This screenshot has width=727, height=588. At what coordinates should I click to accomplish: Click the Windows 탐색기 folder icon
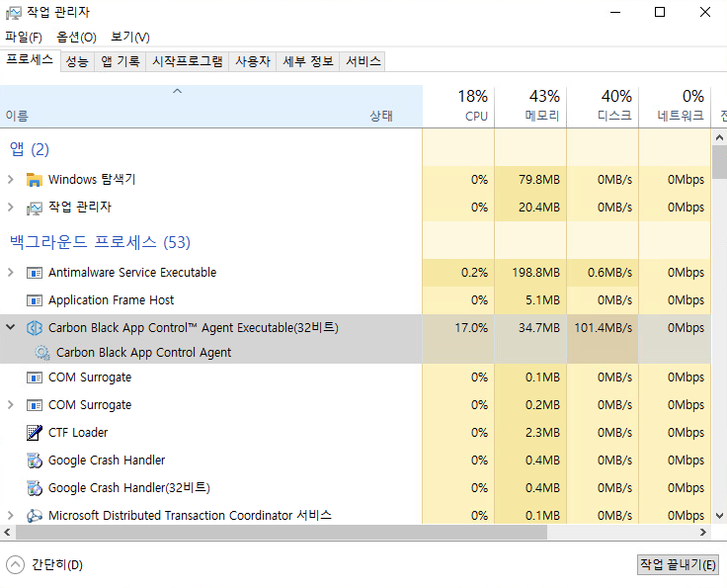[x=35, y=180]
